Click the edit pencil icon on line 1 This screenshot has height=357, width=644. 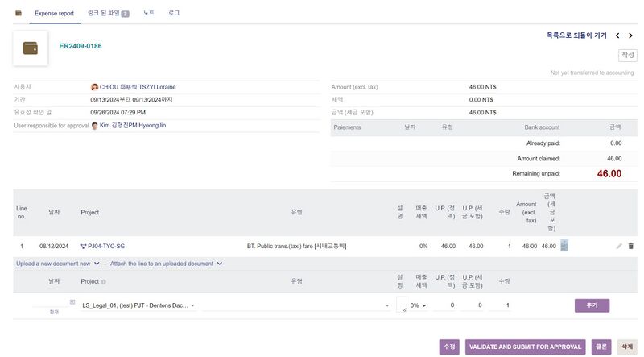(619, 246)
